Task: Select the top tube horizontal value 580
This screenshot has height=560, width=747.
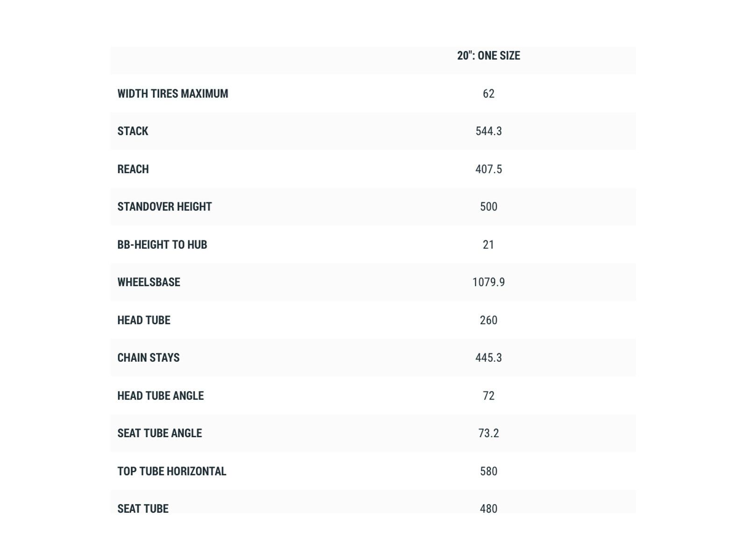Action: 488,471
